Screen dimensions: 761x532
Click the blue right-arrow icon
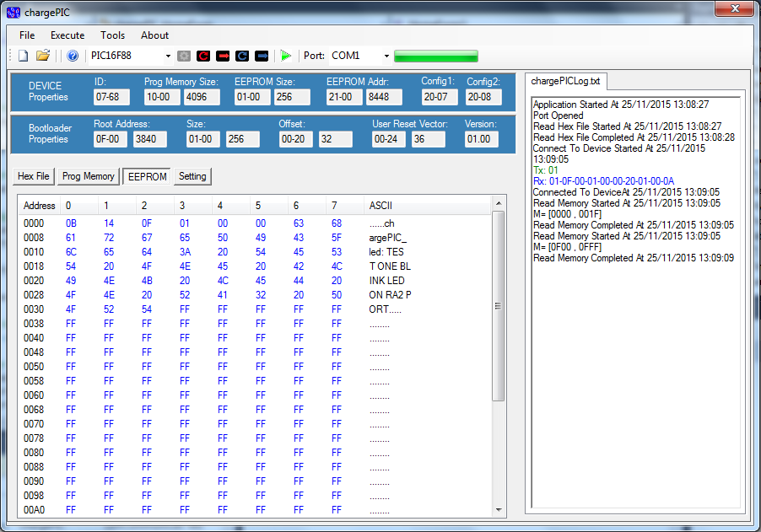(262, 56)
